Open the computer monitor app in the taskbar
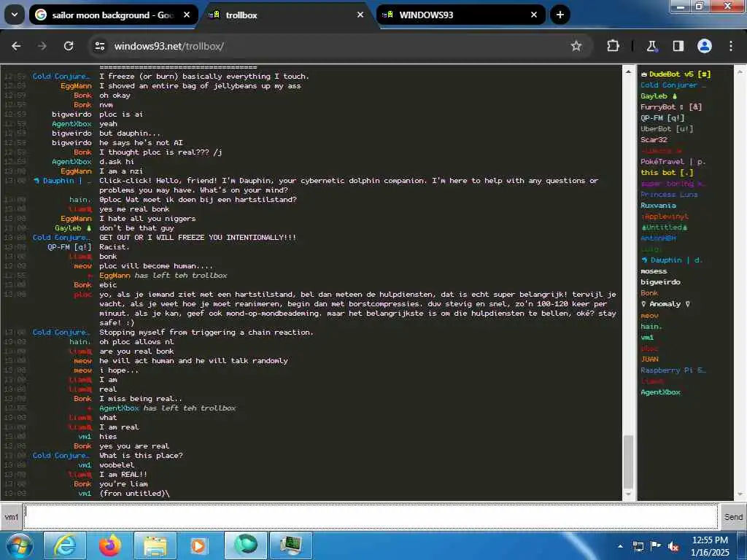Image resolution: width=747 pixels, height=560 pixels. click(x=290, y=545)
